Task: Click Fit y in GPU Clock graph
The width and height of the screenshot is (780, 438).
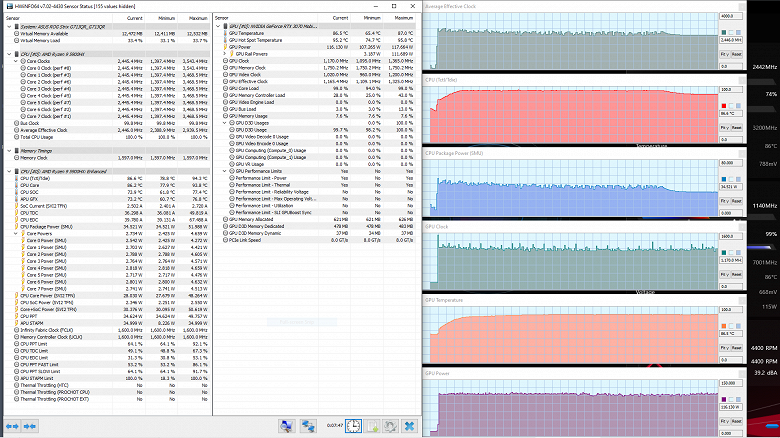Action: point(725,275)
